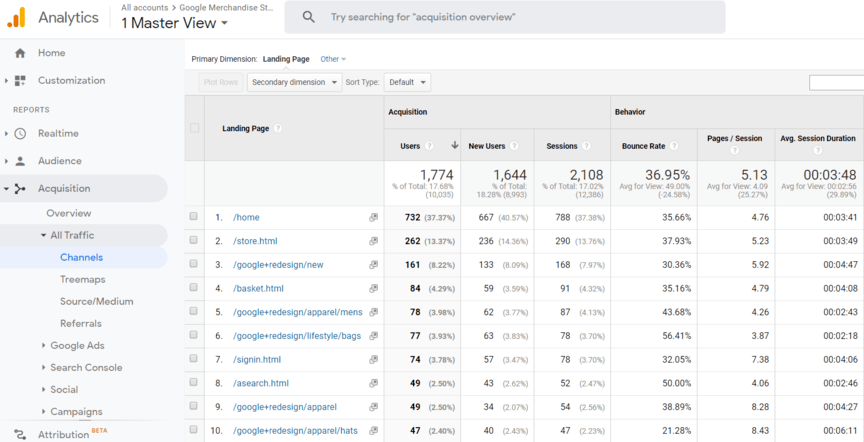Open /basket.html page external link icon
This screenshot has width=864, height=442.
(373, 289)
